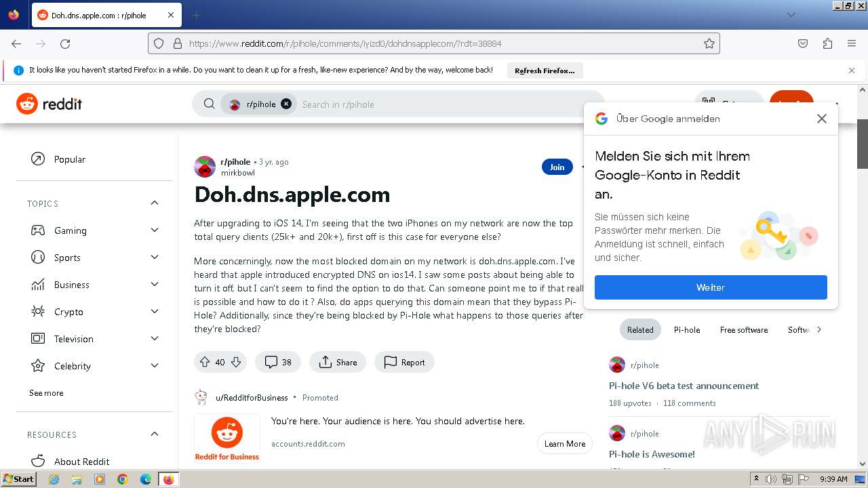The height and width of the screenshot is (488, 868).
Task: Open the Firefox hamburger menu
Action: pyautogui.click(x=852, y=43)
